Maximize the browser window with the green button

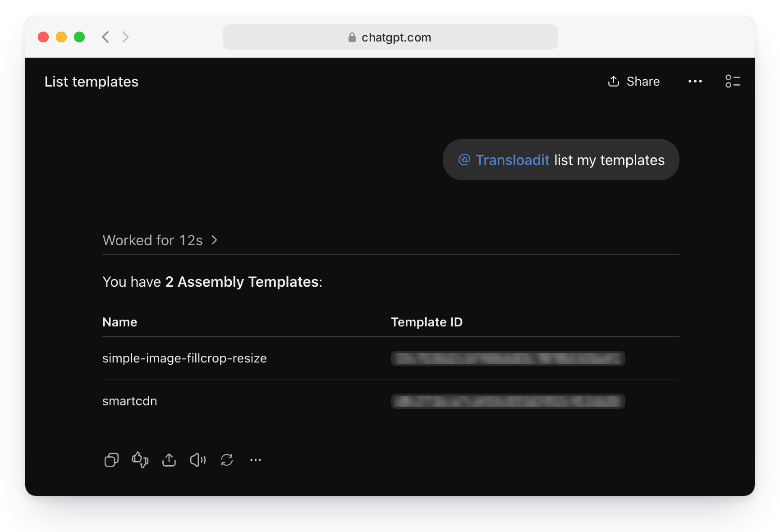(x=79, y=37)
